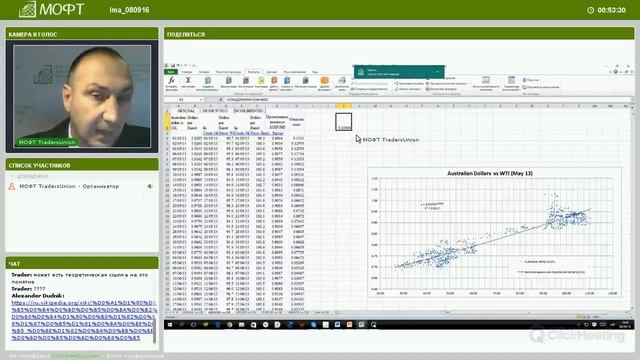Click Evaluate Formula in formula auditing

coord(442,89)
